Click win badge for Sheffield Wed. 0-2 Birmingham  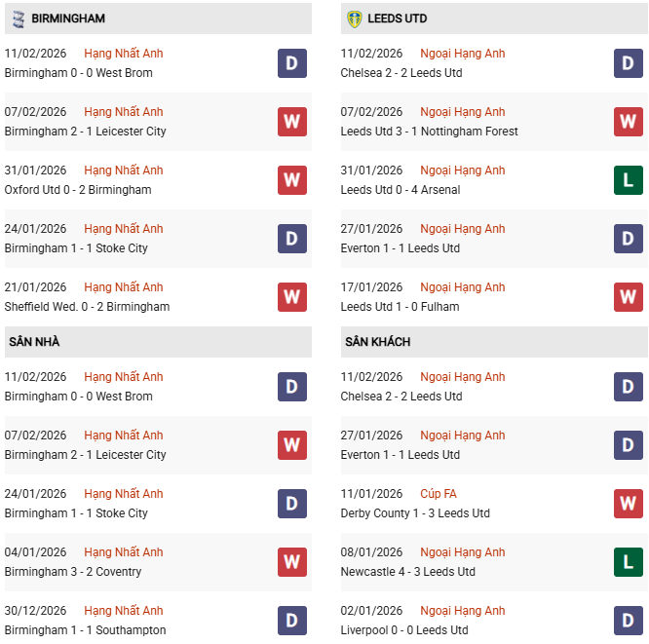click(x=292, y=297)
